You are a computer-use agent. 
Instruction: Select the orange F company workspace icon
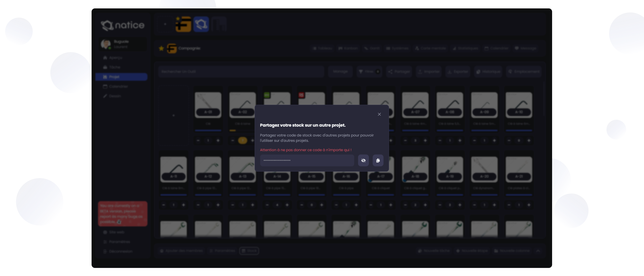pyautogui.click(x=183, y=24)
